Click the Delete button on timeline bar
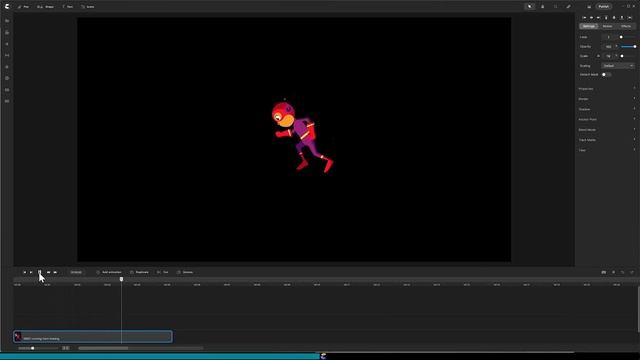This screenshot has width=640, height=360. pos(185,272)
